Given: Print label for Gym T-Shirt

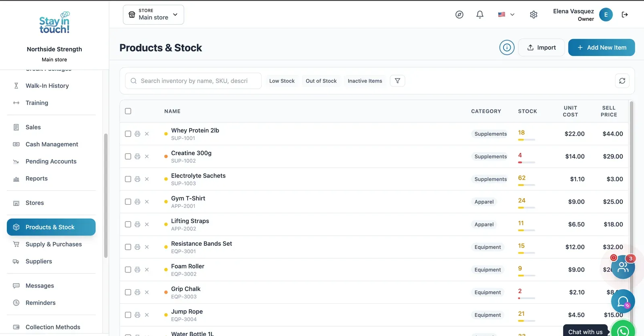Looking at the screenshot, I should pos(137,202).
